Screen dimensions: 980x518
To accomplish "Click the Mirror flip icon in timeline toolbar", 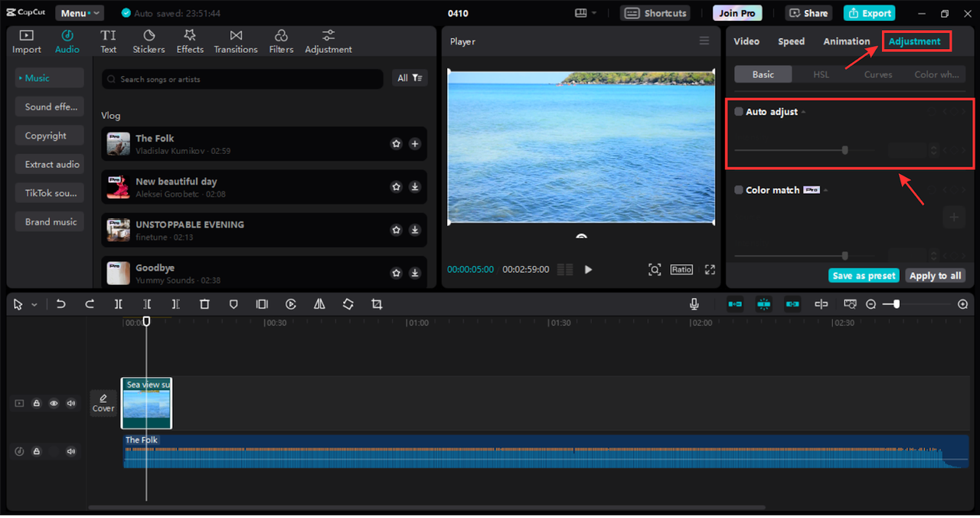I will tap(319, 304).
